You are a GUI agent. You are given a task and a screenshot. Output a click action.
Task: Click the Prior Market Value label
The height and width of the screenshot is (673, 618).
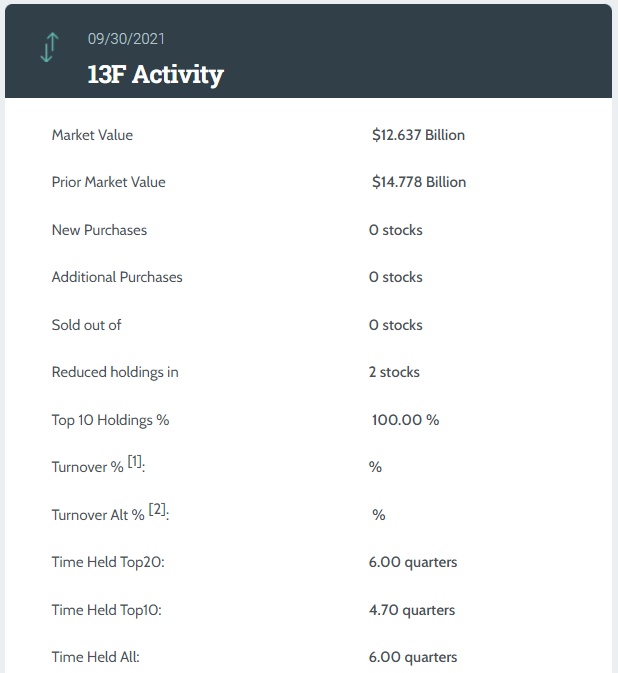[108, 182]
